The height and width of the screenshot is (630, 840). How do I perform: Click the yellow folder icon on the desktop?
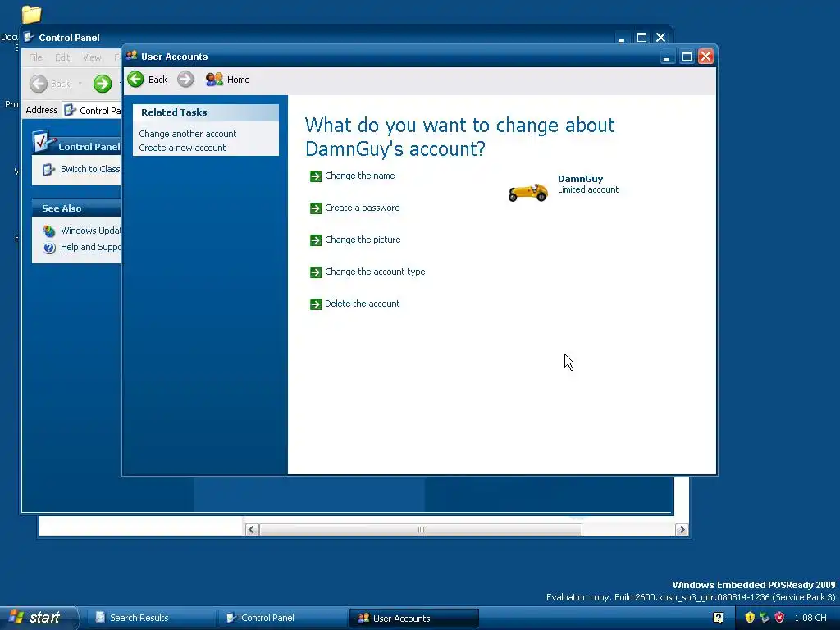(x=32, y=15)
